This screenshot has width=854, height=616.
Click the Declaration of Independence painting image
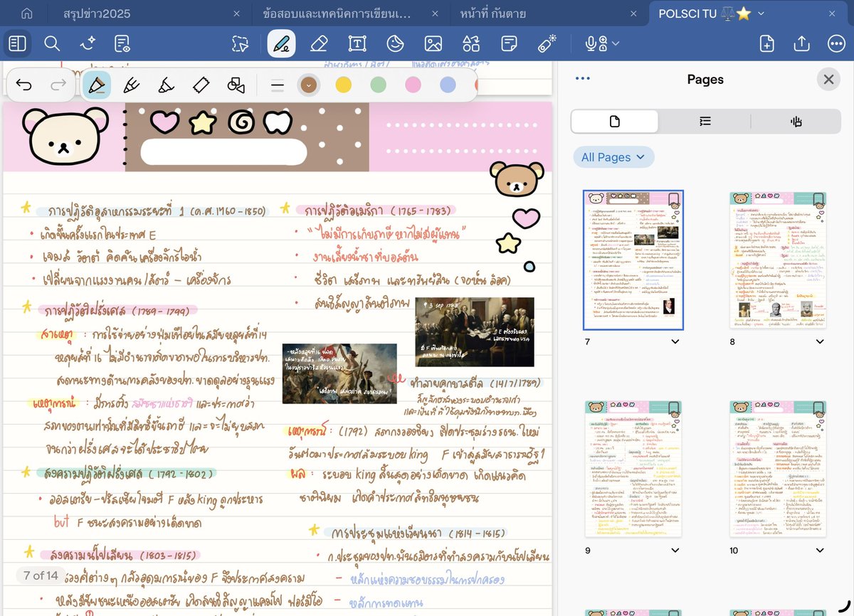[x=475, y=331]
